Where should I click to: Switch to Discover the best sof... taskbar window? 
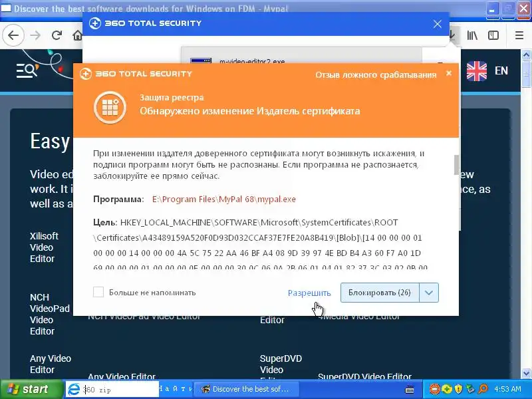(247, 389)
